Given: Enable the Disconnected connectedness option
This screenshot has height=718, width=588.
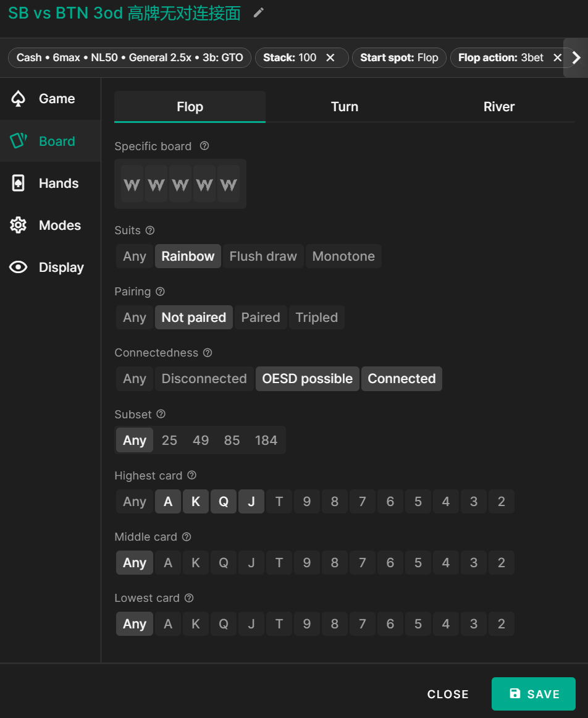Looking at the screenshot, I should tap(204, 379).
